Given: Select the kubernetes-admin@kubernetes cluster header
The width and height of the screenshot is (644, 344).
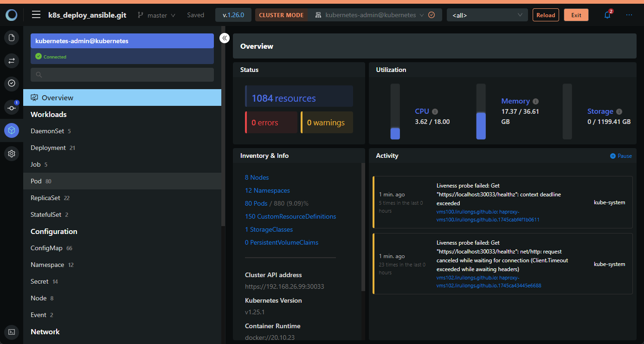Looking at the screenshot, I should coord(122,41).
